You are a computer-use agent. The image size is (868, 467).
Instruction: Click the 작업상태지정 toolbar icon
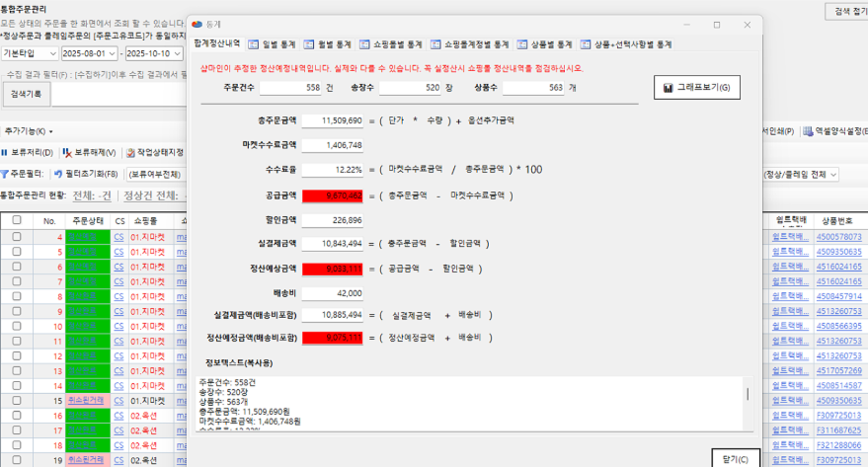pyautogui.click(x=131, y=153)
